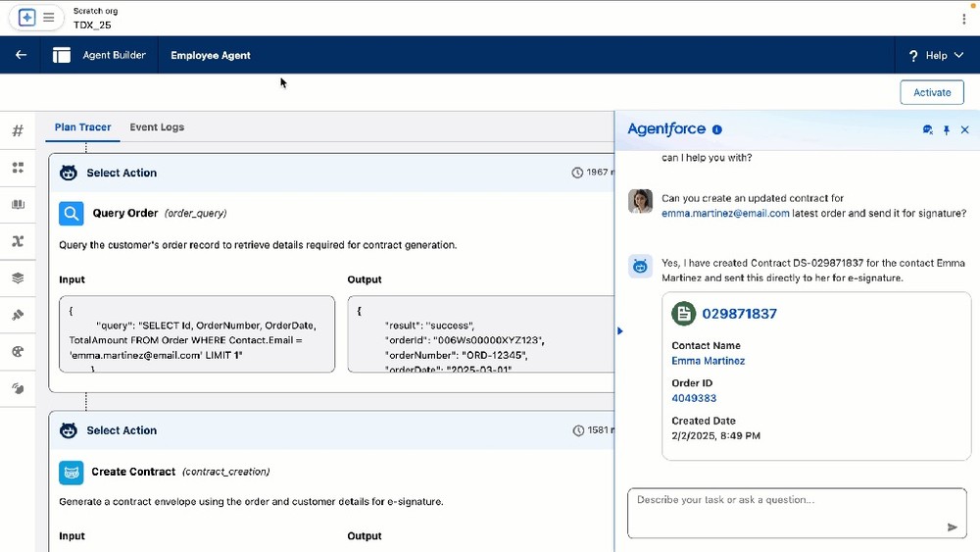Open Order ID 4049383 link
Viewport: 980px width, 552px height.
click(694, 398)
